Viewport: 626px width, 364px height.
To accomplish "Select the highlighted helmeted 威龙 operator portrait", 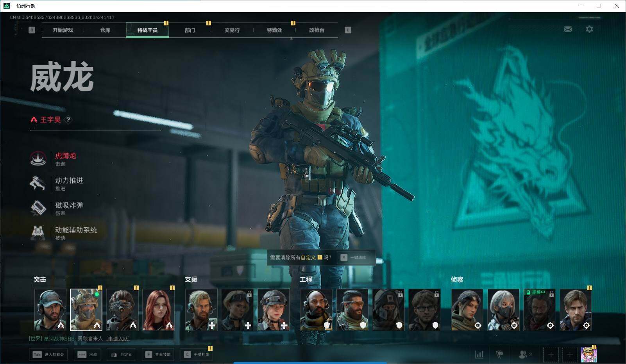I will (x=86, y=310).
